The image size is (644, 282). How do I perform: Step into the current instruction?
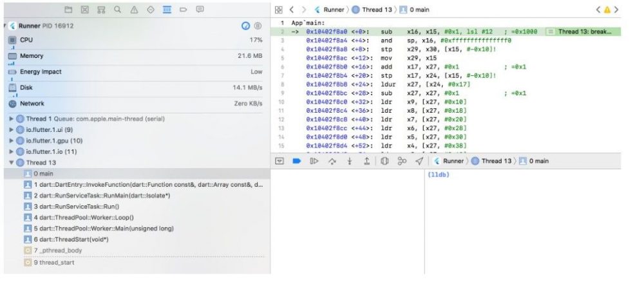tap(350, 162)
